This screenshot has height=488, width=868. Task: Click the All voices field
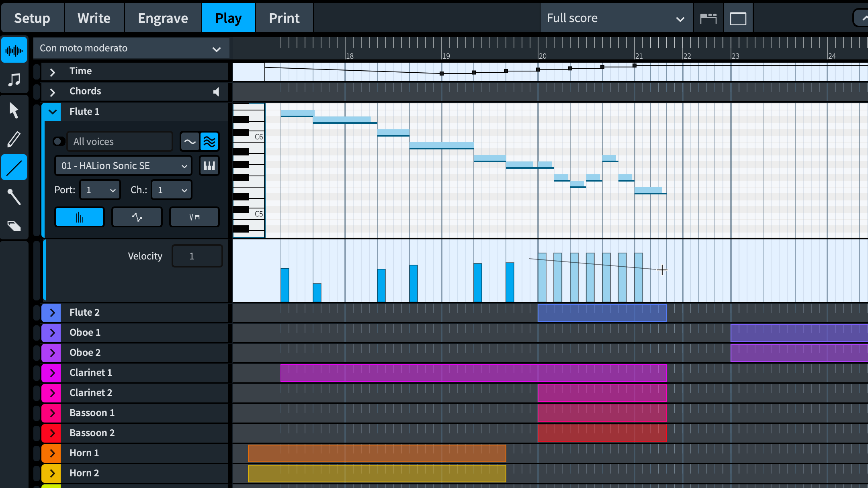[120, 141]
